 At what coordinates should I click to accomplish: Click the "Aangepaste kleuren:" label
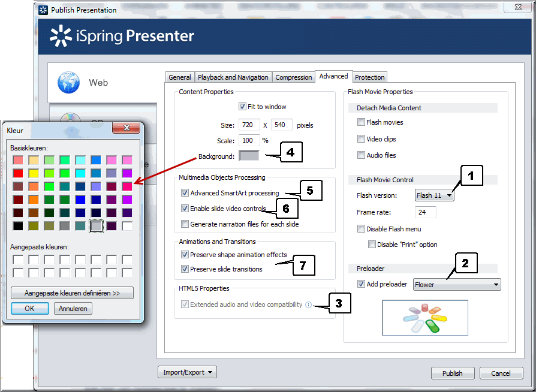coord(40,247)
